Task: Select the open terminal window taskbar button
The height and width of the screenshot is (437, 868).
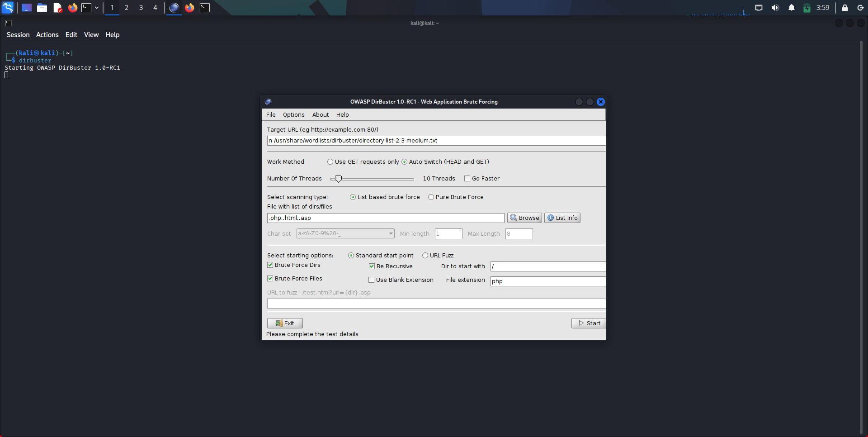Action: click(x=205, y=8)
